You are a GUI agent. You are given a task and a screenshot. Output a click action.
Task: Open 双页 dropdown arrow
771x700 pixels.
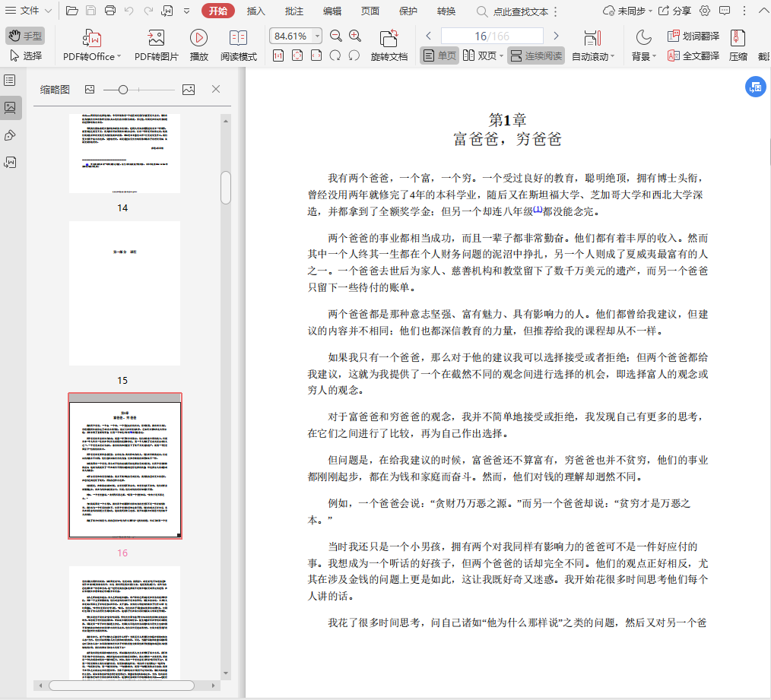501,56
